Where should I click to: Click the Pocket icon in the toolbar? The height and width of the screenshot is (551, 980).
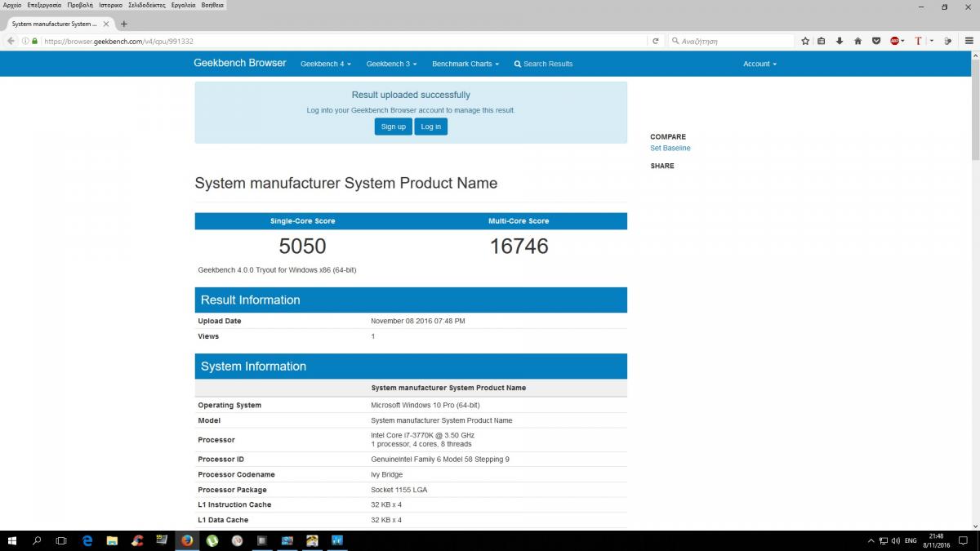(875, 41)
